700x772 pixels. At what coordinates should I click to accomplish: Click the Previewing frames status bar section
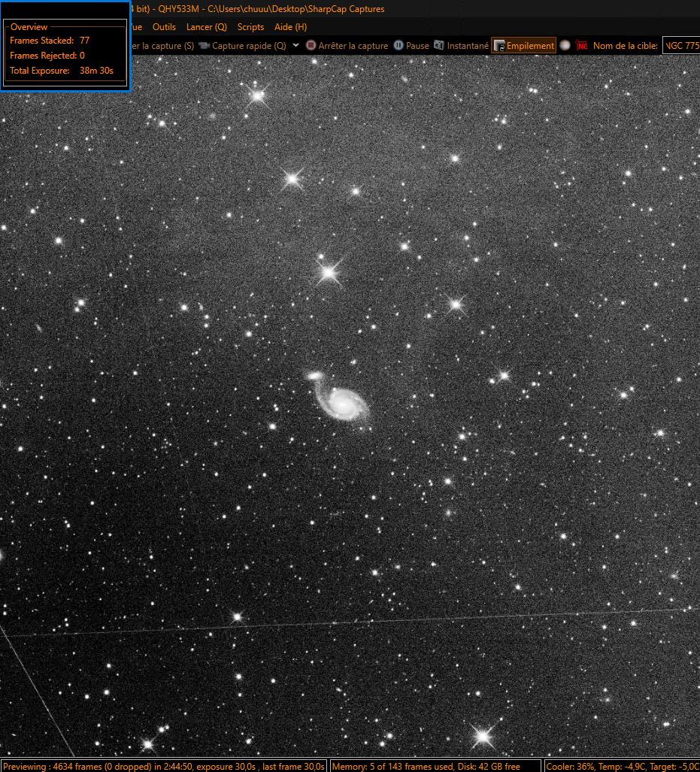tap(164, 766)
